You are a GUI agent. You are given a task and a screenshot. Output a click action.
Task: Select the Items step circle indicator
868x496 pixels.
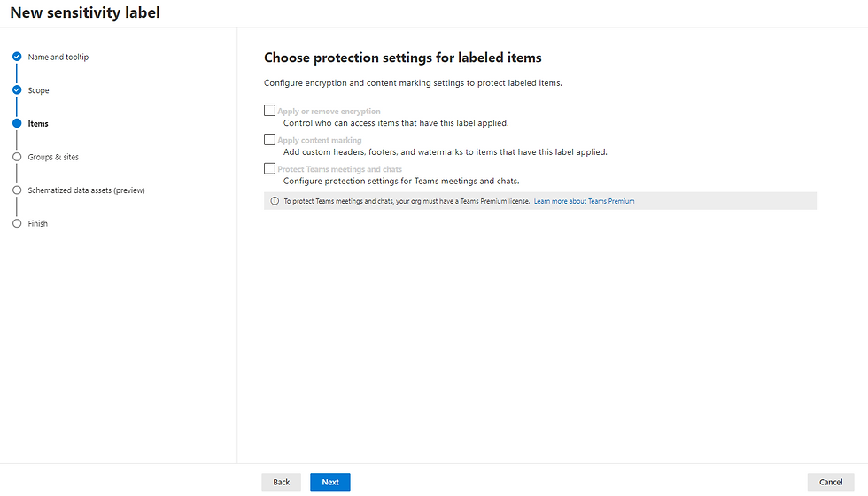point(17,123)
